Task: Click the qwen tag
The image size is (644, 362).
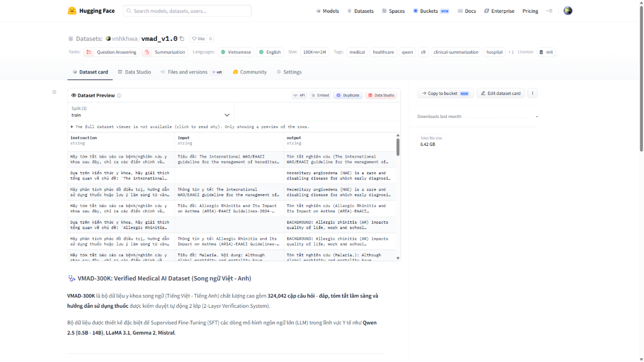Action: tap(407, 52)
